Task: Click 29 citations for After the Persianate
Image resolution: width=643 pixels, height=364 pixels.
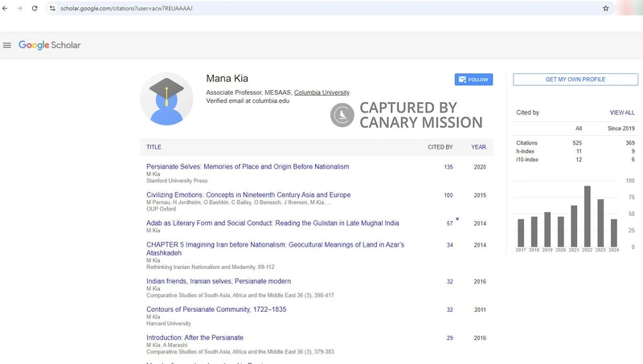Action: (449, 338)
